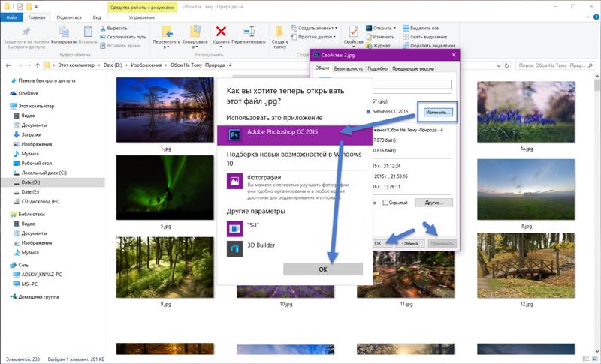The width and height of the screenshot is (601, 364).
Task: Expand the ribbon collapse chevron
Action: [x=587, y=17]
